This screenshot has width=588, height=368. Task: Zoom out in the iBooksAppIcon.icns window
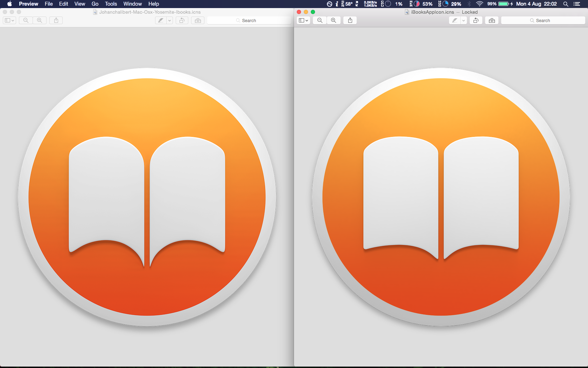[320, 20]
